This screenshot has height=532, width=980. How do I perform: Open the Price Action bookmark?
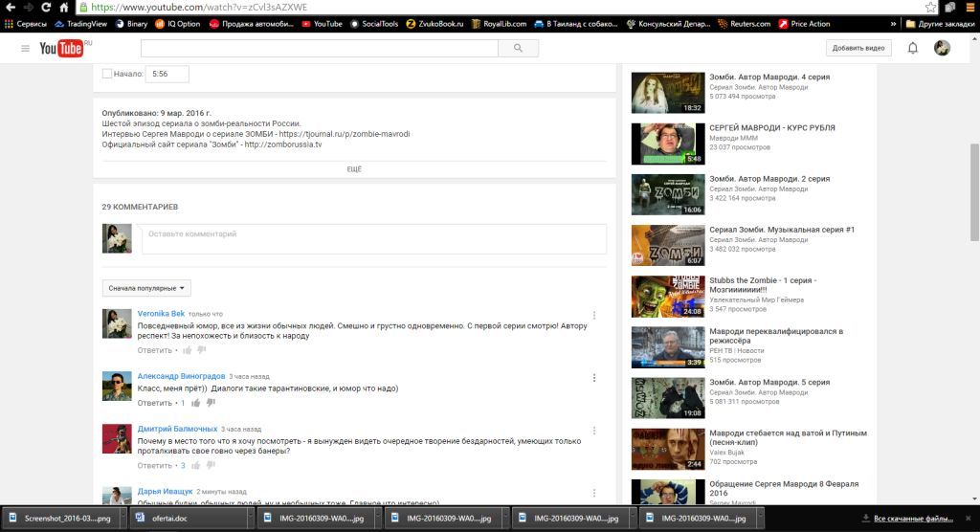(x=804, y=24)
